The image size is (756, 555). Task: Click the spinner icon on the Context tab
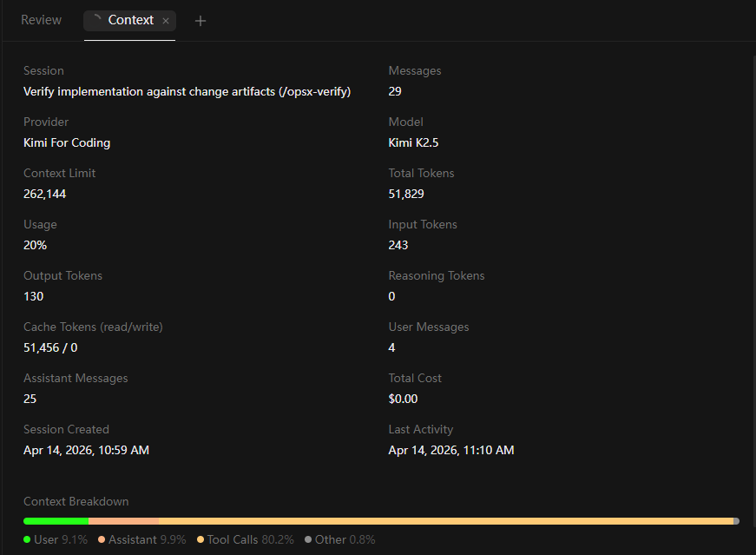click(x=96, y=18)
